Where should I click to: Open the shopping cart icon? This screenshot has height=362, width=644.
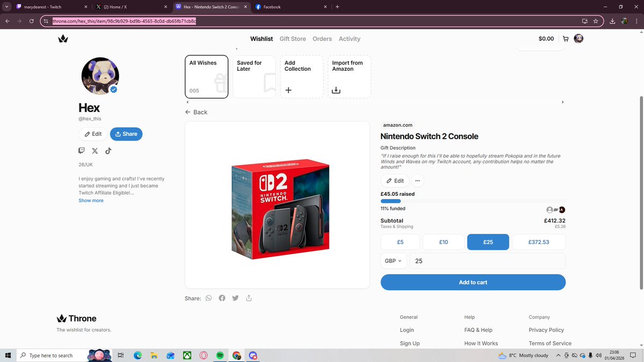[x=566, y=39]
